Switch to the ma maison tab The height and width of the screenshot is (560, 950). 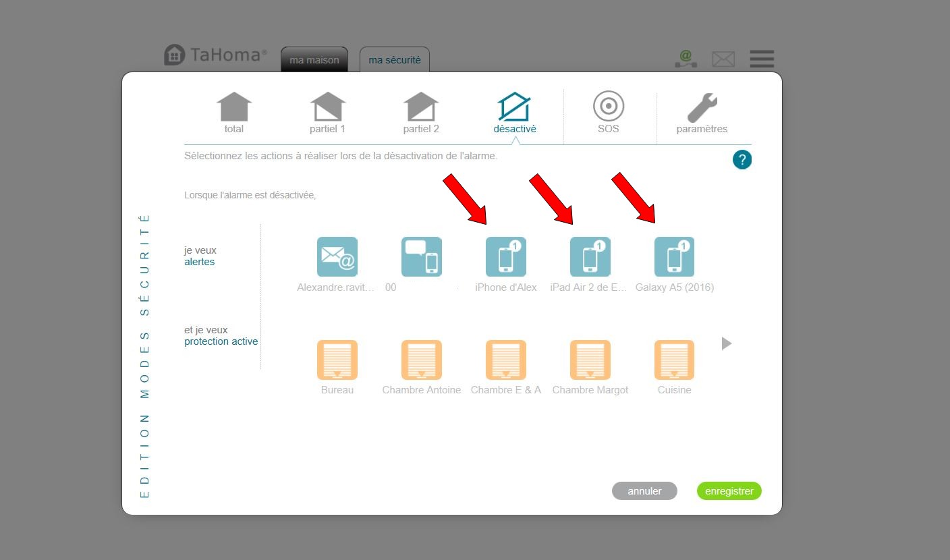314,60
